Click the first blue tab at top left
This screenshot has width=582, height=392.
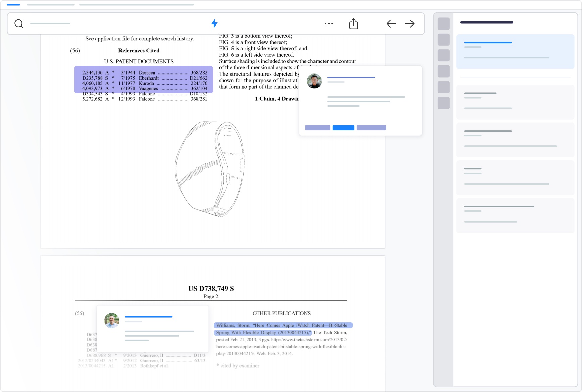[x=13, y=5]
